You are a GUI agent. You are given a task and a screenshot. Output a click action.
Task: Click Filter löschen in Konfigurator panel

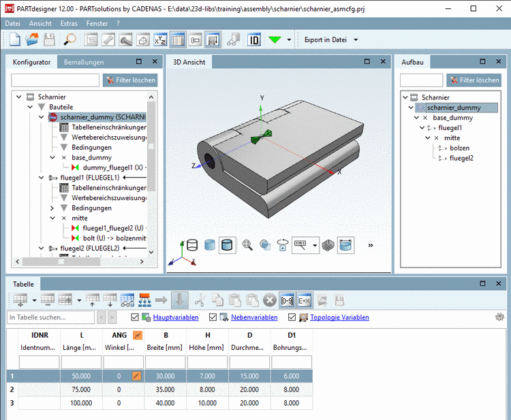[129, 80]
